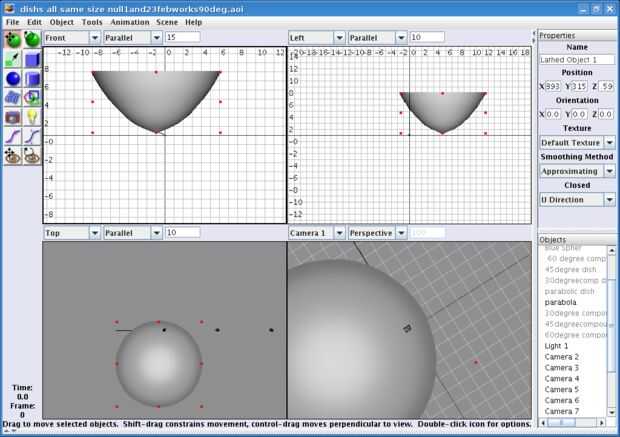Click the Objects list scroll left arrow

click(x=543, y=423)
